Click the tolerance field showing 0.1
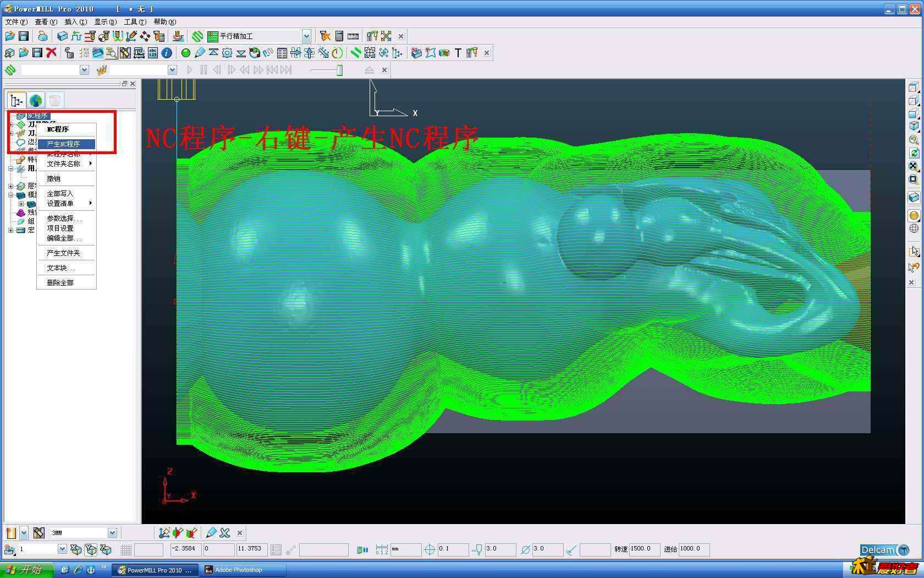The height and width of the screenshot is (578, 924). click(453, 549)
